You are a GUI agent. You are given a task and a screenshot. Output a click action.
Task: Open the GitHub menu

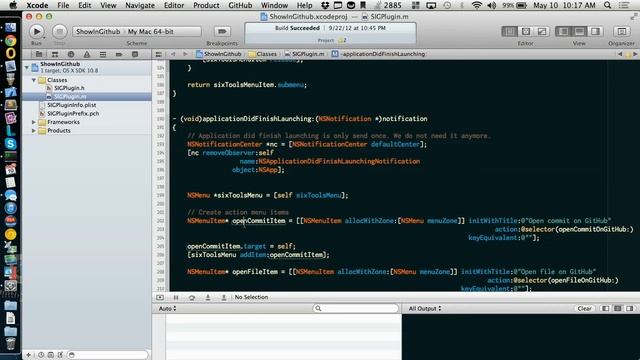[x=240, y=5]
